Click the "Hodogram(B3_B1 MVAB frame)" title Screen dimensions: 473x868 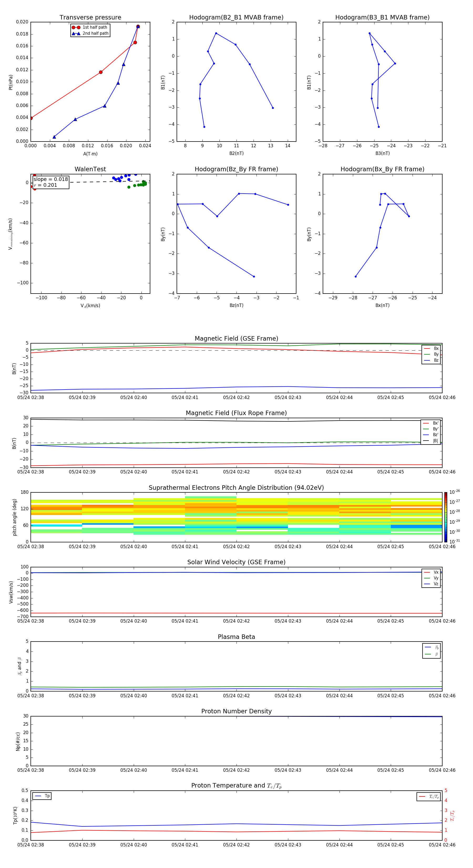point(382,18)
